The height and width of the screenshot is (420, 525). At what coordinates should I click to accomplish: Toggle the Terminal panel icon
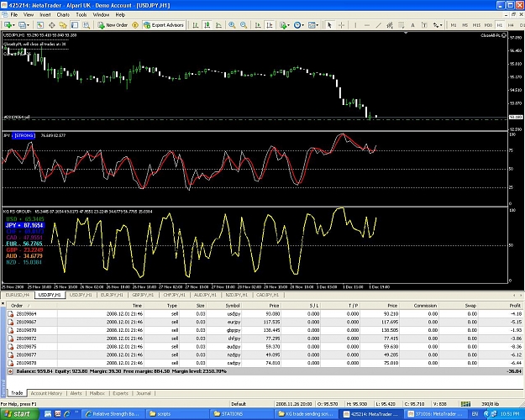[75, 25]
